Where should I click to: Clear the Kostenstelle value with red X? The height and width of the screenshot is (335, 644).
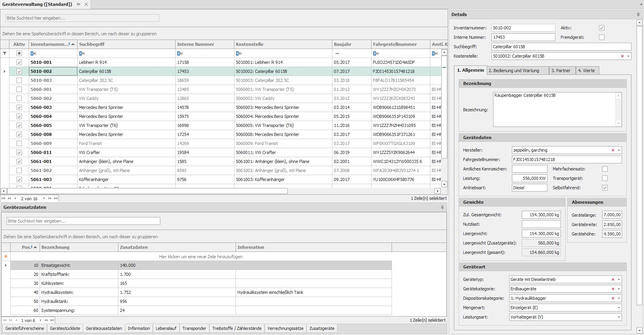coord(622,56)
